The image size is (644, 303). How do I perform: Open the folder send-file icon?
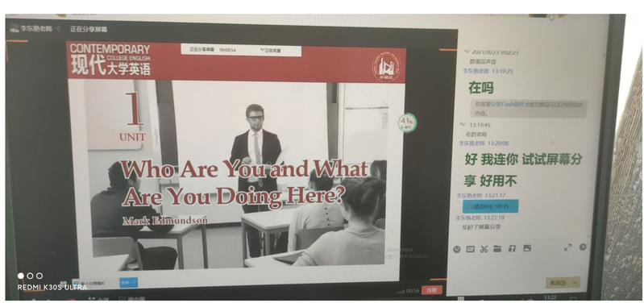pos(497,248)
